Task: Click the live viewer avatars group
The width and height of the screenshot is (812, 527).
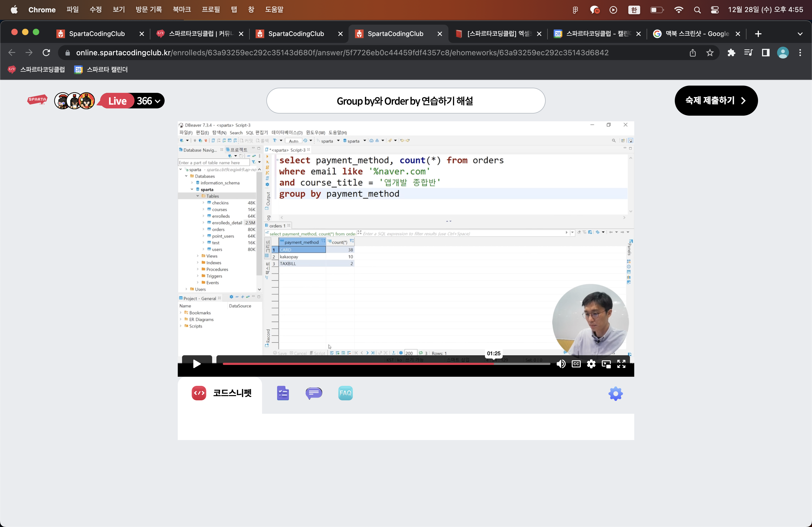Action: click(75, 101)
